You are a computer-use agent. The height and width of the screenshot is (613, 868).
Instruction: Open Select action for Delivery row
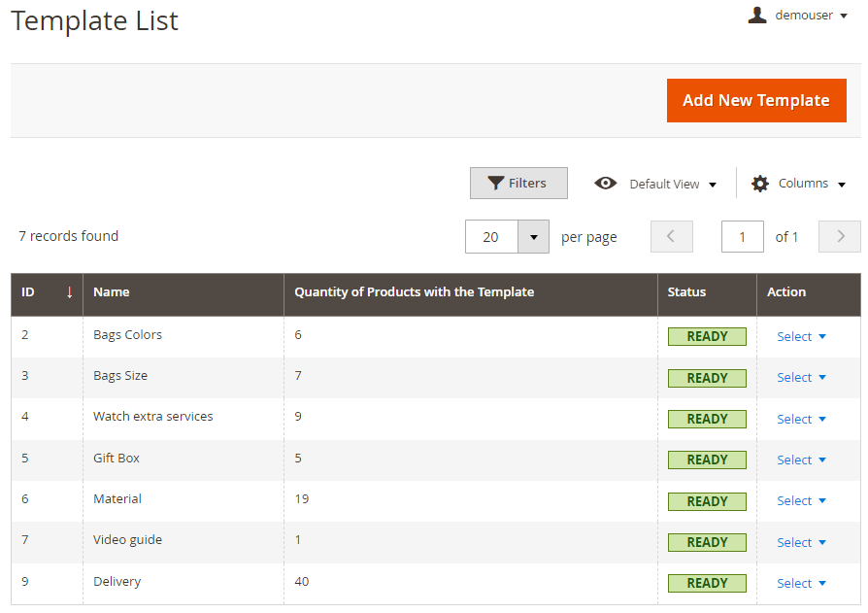coord(801,583)
